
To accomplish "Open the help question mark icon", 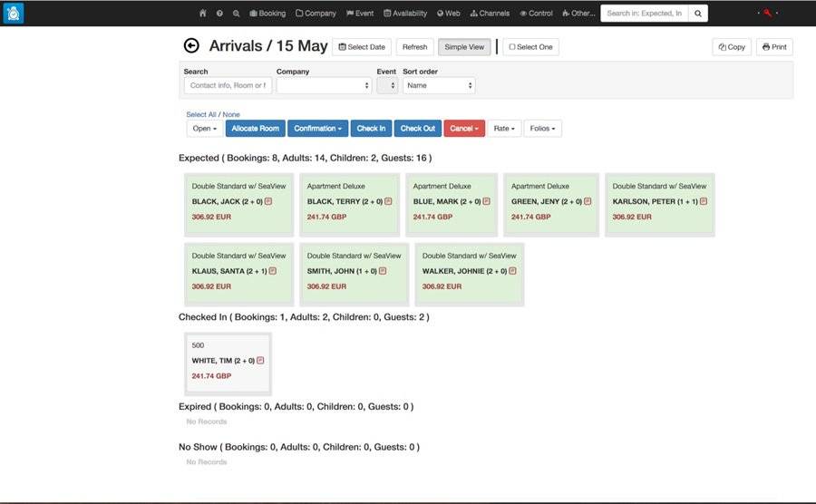I will coord(219,14).
